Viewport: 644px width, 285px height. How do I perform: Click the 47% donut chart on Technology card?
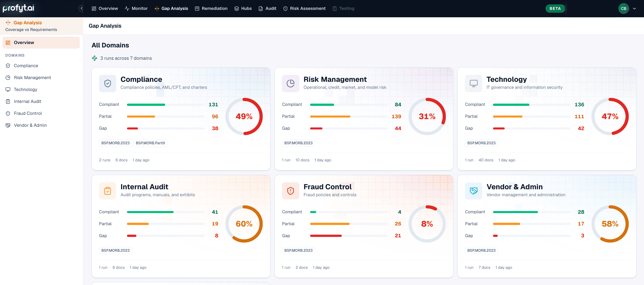coord(610,116)
